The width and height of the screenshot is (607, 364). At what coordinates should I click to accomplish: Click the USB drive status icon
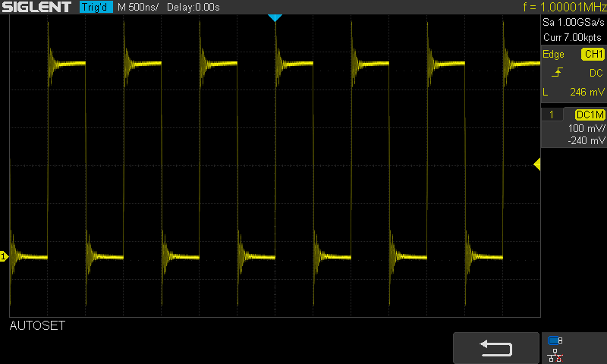click(x=555, y=340)
